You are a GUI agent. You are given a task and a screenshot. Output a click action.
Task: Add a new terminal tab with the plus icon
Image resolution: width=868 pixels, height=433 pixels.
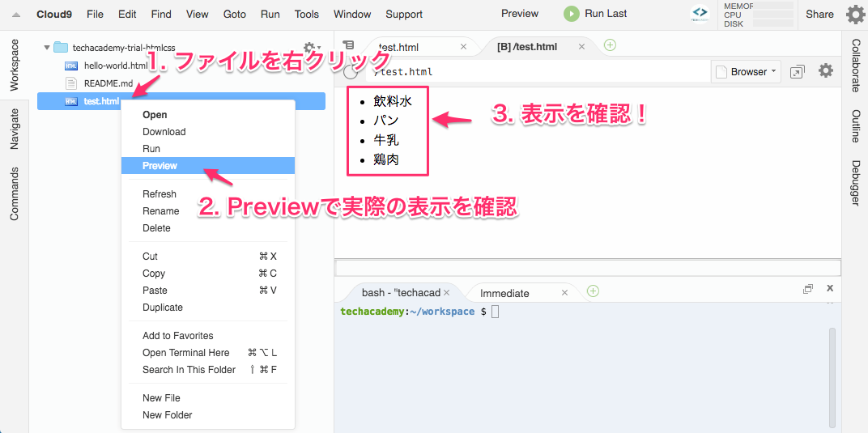click(593, 291)
